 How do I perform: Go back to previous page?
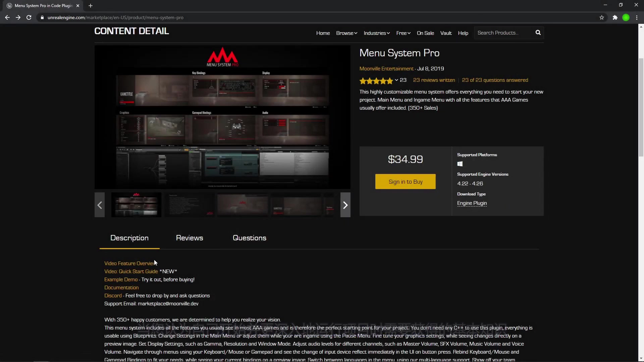click(x=7, y=17)
